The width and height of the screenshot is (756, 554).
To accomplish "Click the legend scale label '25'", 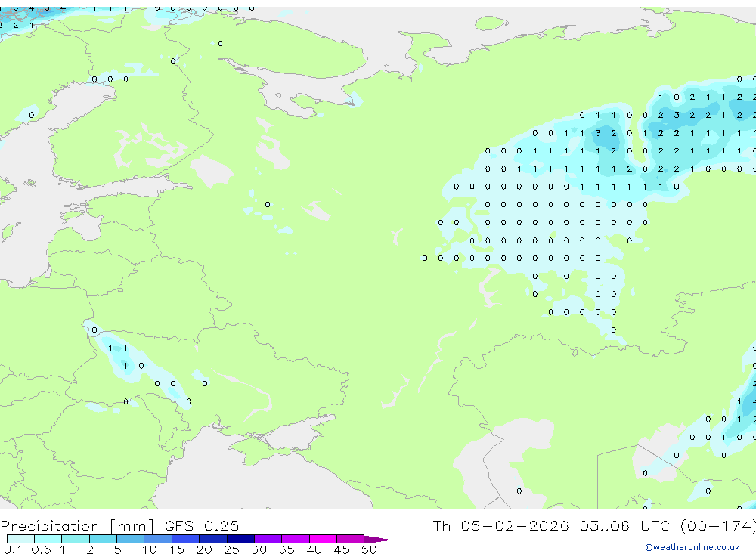I will (x=232, y=549).
